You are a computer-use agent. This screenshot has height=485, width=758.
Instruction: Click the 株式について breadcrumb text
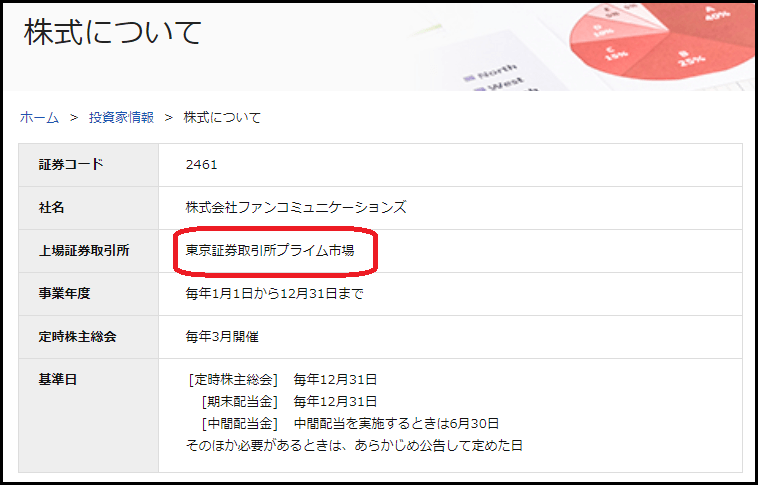[x=222, y=118]
